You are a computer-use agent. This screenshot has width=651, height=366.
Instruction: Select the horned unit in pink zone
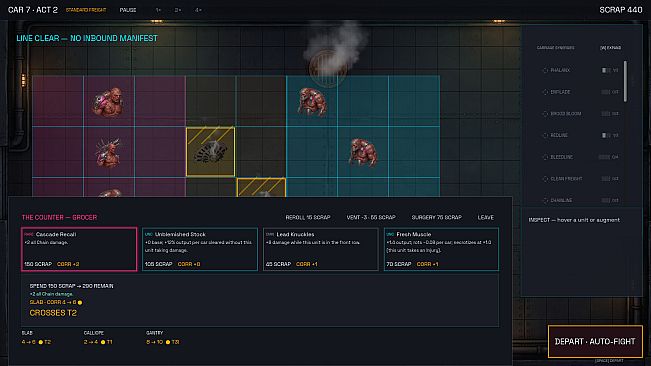click(108, 152)
